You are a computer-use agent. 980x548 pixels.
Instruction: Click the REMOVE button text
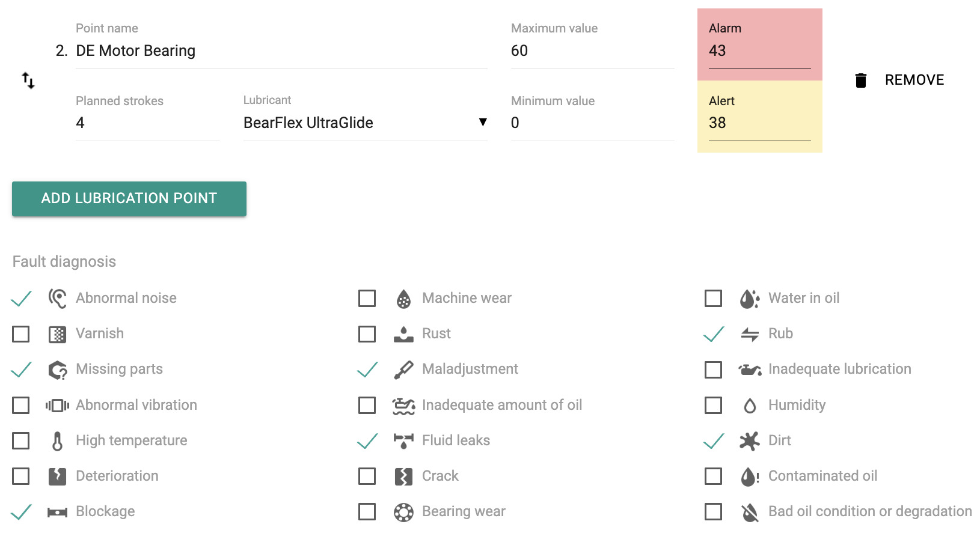914,80
